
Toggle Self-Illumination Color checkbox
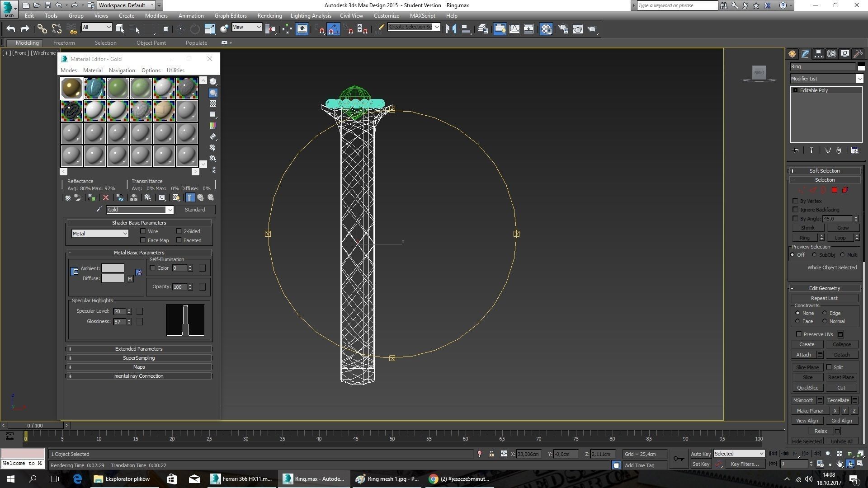tap(153, 268)
